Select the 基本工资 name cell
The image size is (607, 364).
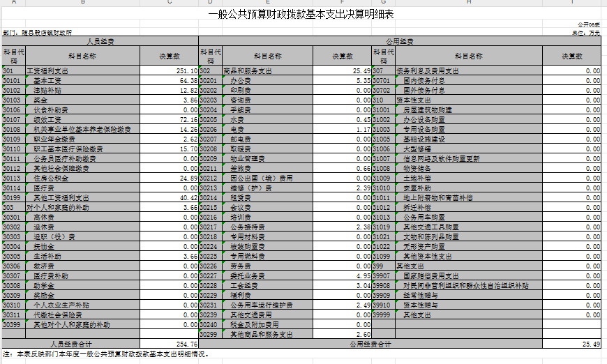(x=82, y=80)
